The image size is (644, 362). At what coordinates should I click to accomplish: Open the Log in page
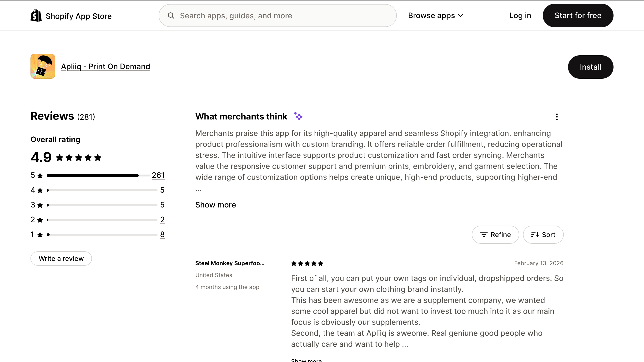(520, 16)
